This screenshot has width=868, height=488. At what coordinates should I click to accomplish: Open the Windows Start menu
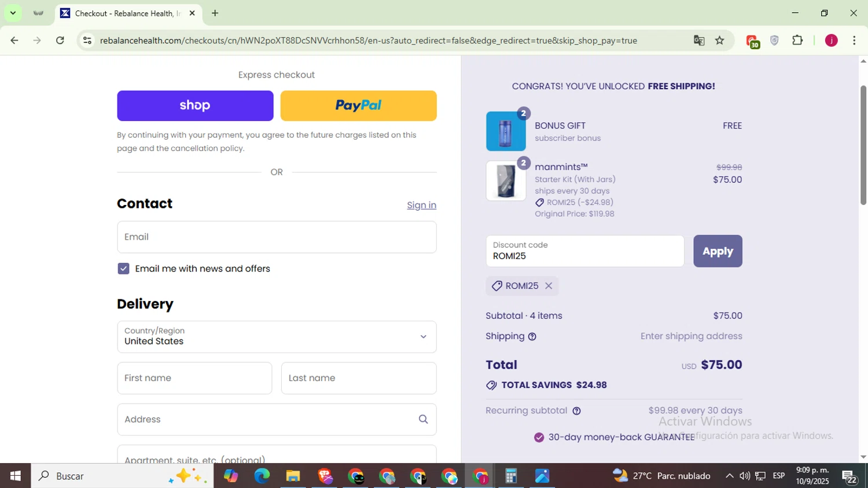(15, 476)
